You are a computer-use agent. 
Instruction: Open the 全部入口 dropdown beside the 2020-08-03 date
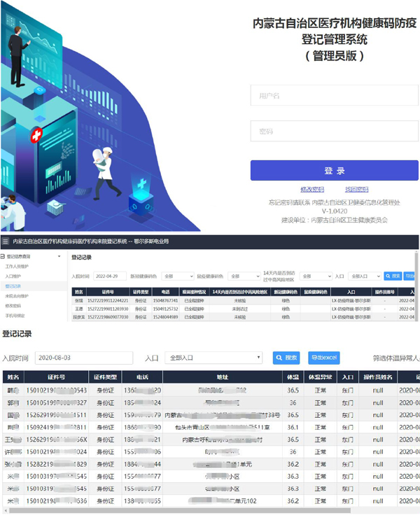[x=213, y=358]
